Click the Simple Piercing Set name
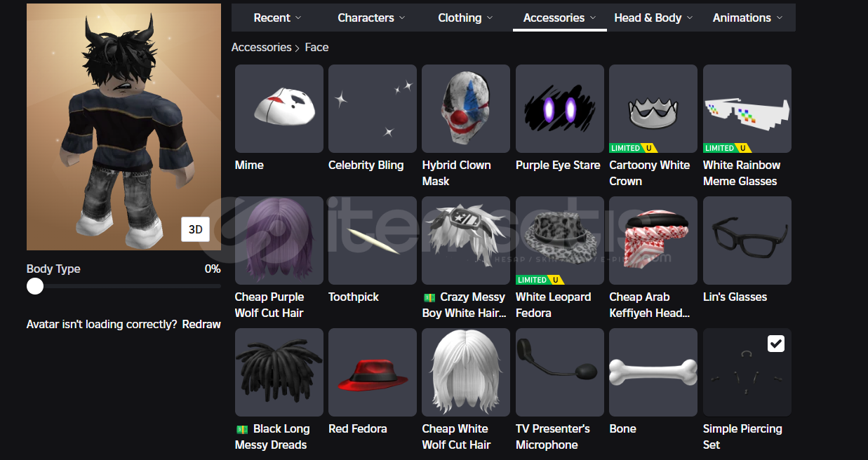868x460 pixels. 742,437
